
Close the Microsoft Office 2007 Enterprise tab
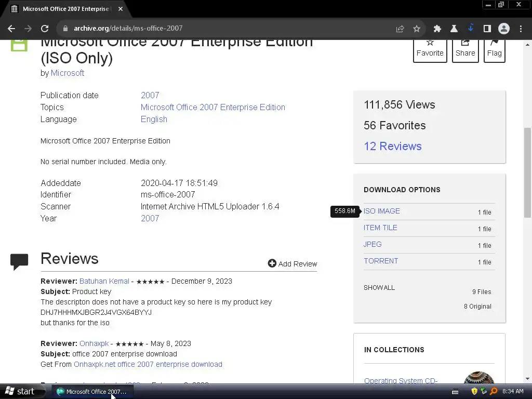pyautogui.click(x=121, y=9)
